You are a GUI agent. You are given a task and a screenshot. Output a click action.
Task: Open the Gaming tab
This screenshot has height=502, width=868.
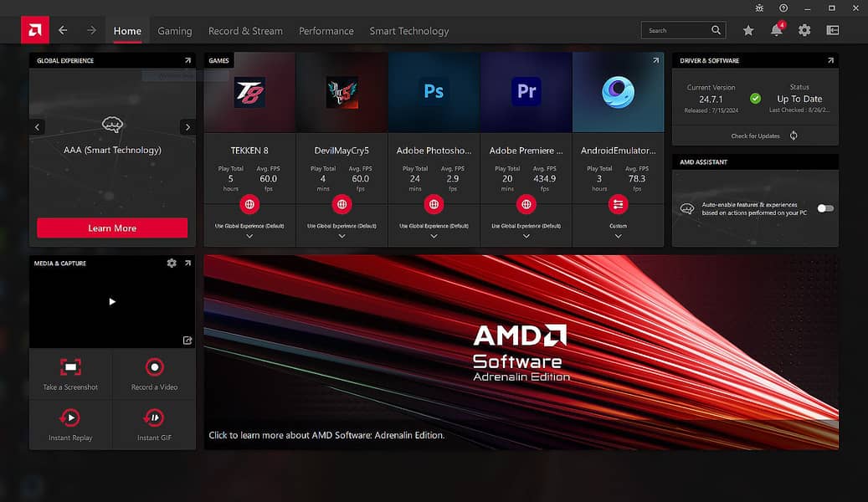point(175,31)
